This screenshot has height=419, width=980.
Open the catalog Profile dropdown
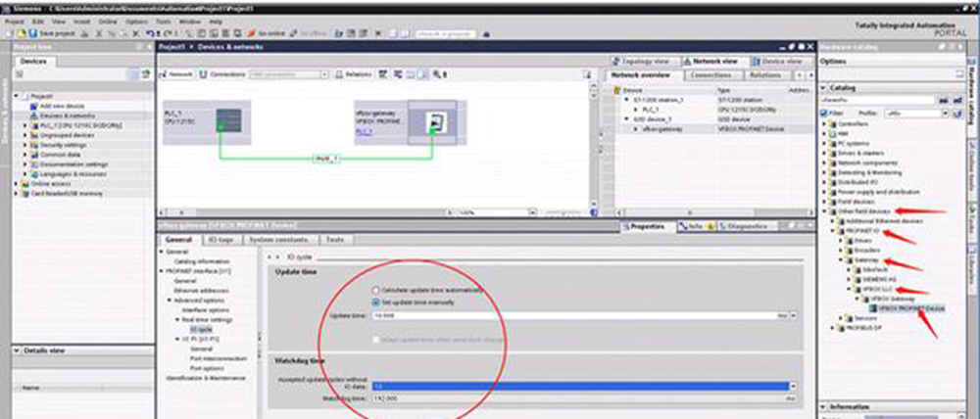(x=945, y=114)
